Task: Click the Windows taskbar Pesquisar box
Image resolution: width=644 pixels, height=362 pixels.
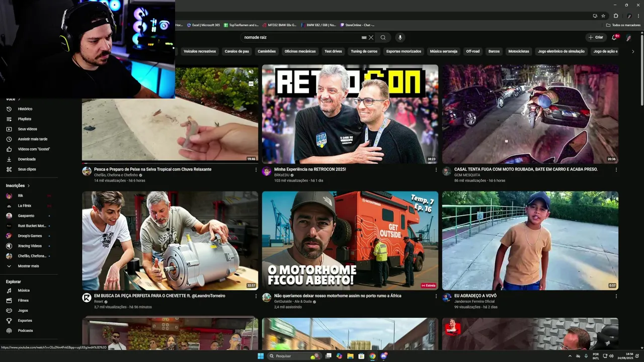Action: (294, 356)
